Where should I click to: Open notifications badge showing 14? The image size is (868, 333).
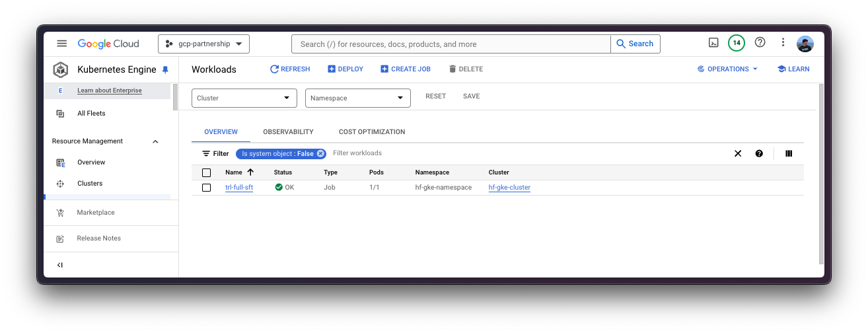point(737,43)
